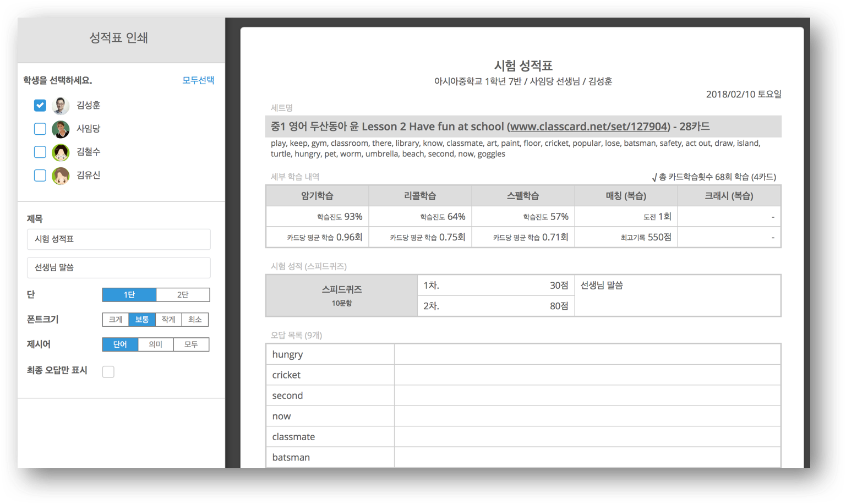Set font size to 작게
The height and width of the screenshot is (504, 846).
pyautogui.click(x=168, y=320)
